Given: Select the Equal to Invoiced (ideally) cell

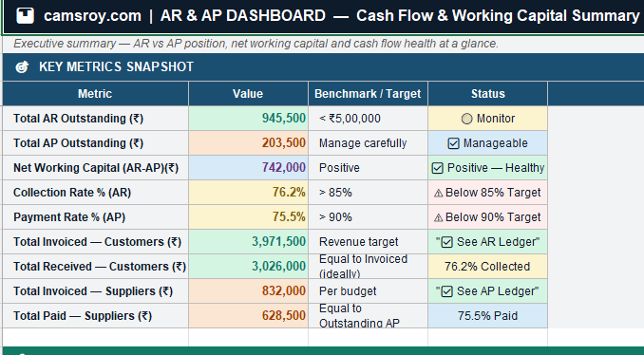Looking at the screenshot, I should click(x=368, y=267).
